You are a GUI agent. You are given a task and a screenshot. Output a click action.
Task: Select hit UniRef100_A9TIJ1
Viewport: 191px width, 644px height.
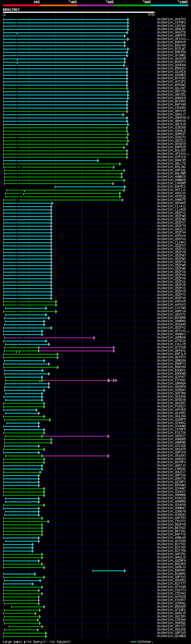coord(171,190)
